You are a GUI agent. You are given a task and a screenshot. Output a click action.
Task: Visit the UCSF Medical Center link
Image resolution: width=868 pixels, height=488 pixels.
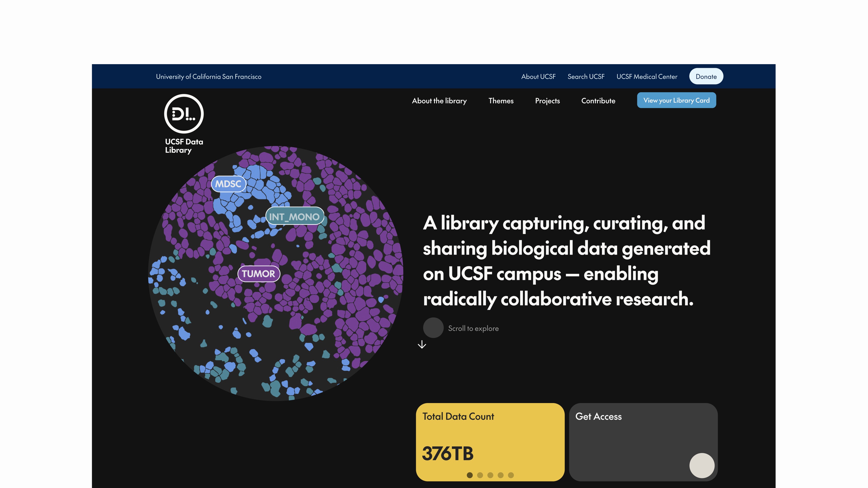click(647, 76)
